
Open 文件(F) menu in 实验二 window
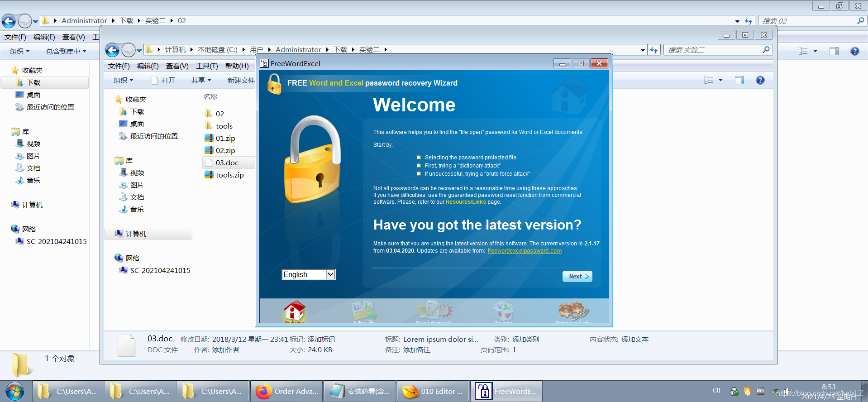119,66
